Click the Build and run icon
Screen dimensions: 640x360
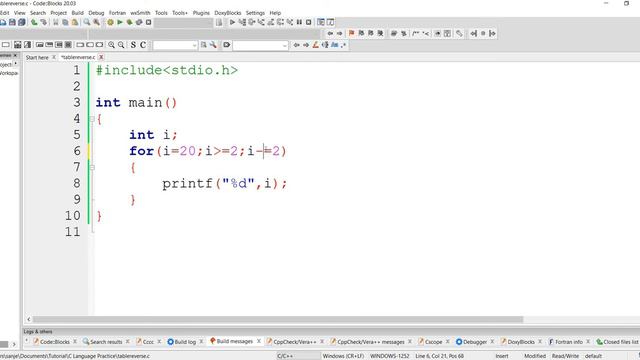(129, 22)
